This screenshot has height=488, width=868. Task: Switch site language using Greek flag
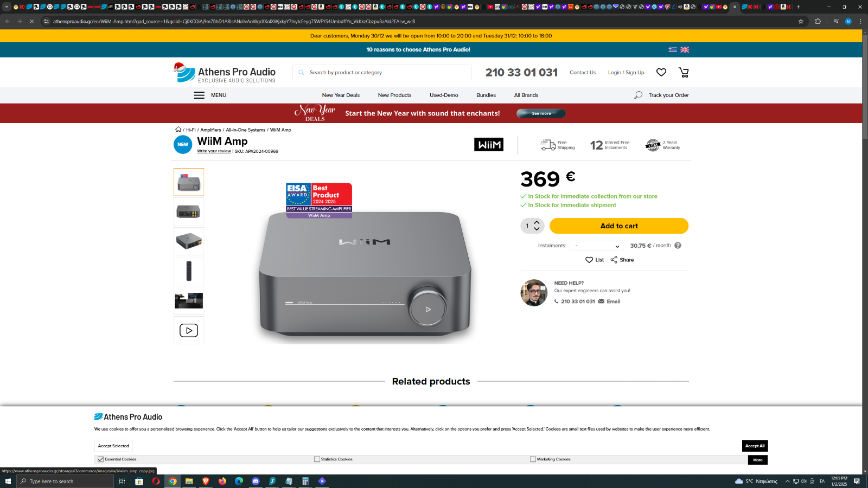[x=673, y=49]
